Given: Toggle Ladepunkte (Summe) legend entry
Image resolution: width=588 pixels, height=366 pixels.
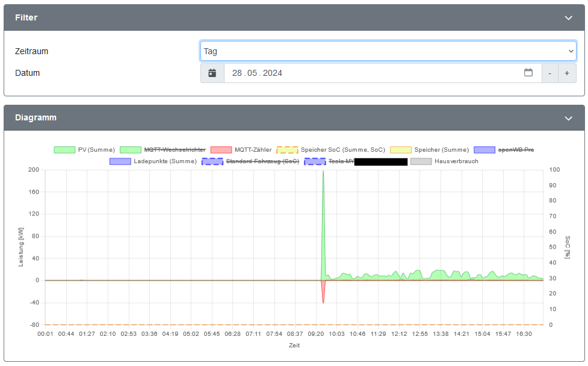Looking at the screenshot, I should pos(153,161).
